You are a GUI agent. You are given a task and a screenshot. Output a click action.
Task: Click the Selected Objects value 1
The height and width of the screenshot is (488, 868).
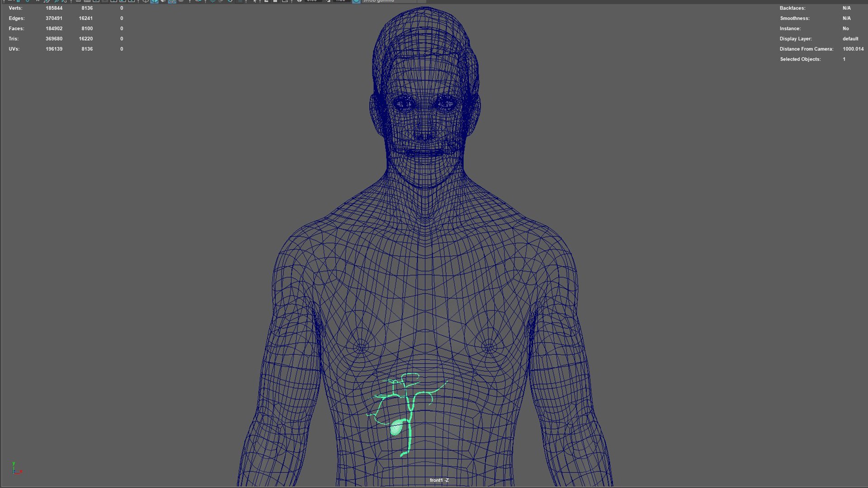(844, 59)
